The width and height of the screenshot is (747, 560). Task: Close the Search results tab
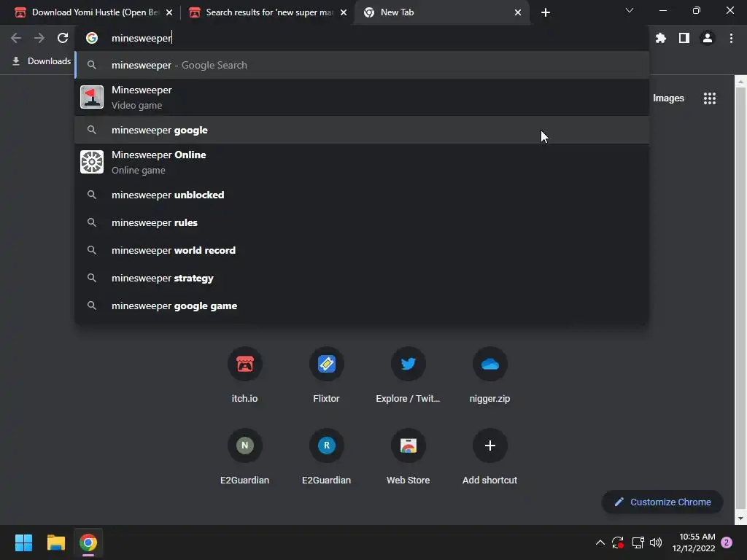[x=344, y=12]
